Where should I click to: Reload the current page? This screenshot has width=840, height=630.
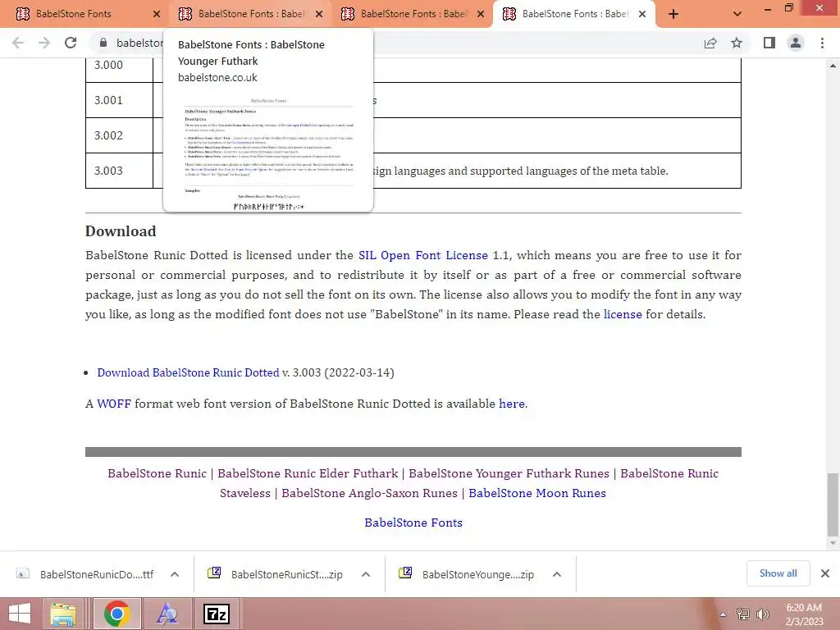tap(71, 43)
